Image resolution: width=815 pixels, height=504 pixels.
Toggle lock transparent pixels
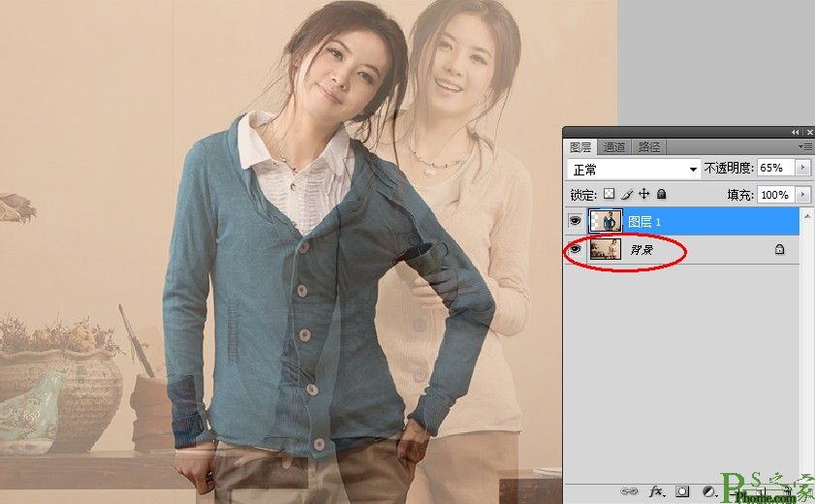tap(610, 194)
